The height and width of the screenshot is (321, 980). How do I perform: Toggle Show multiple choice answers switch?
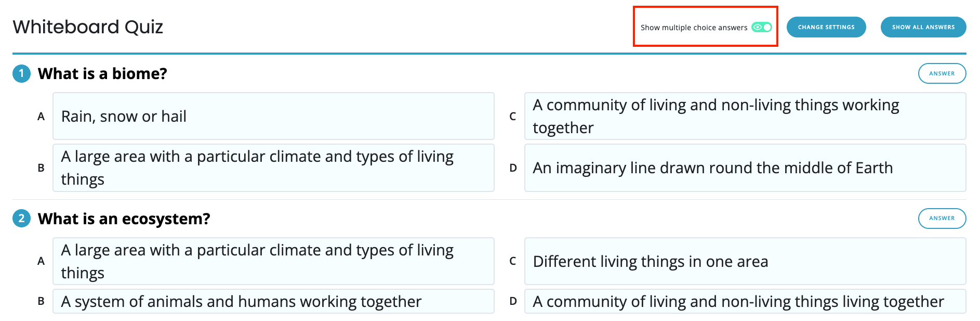(762, 27)
